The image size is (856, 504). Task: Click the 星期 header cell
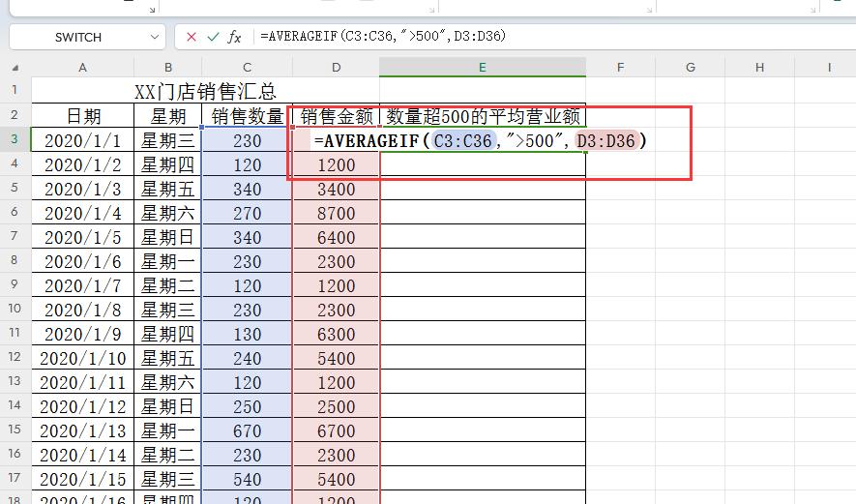coord(168,116)
